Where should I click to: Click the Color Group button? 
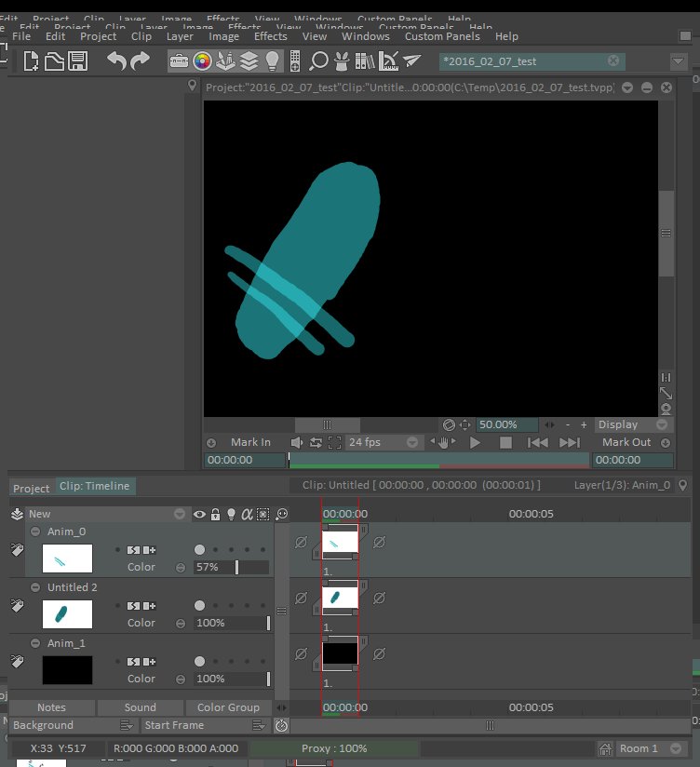pyautogui.click(x=228, y=707)
